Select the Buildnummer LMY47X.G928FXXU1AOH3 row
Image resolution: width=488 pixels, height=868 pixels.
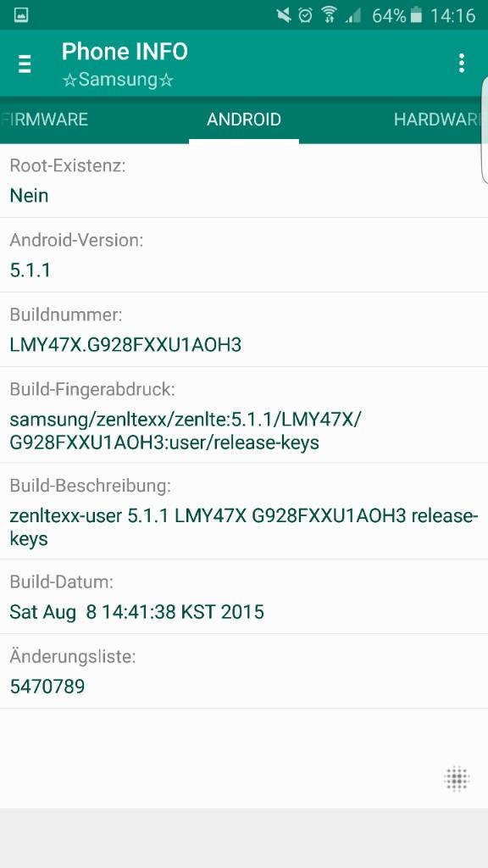(244, 330)
